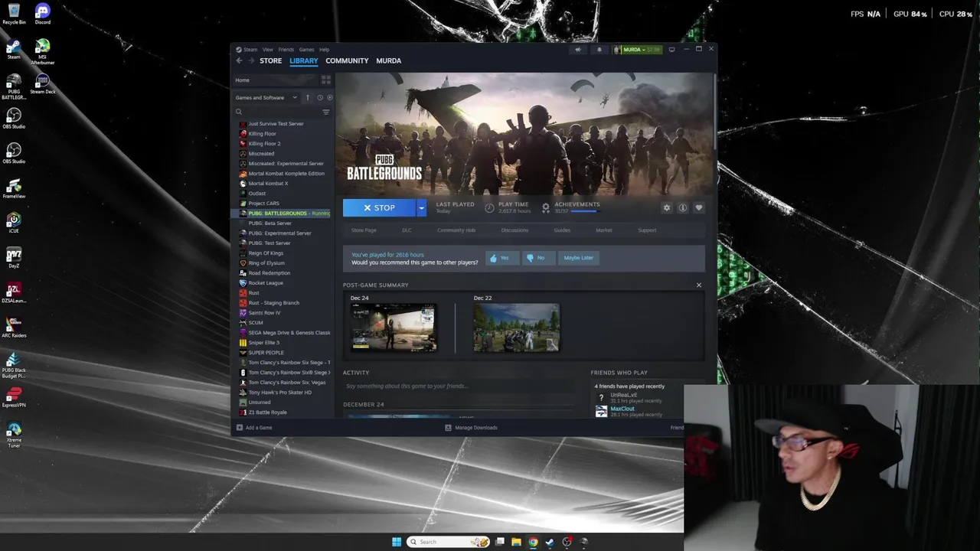
Task: Go to the COMMUNITY tab
Action: (347, 60)
